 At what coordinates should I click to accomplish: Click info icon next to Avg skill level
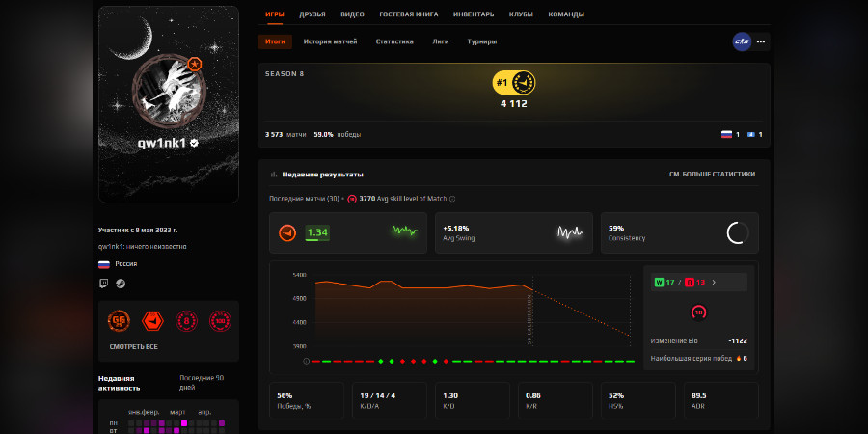[x=452, y=199]
